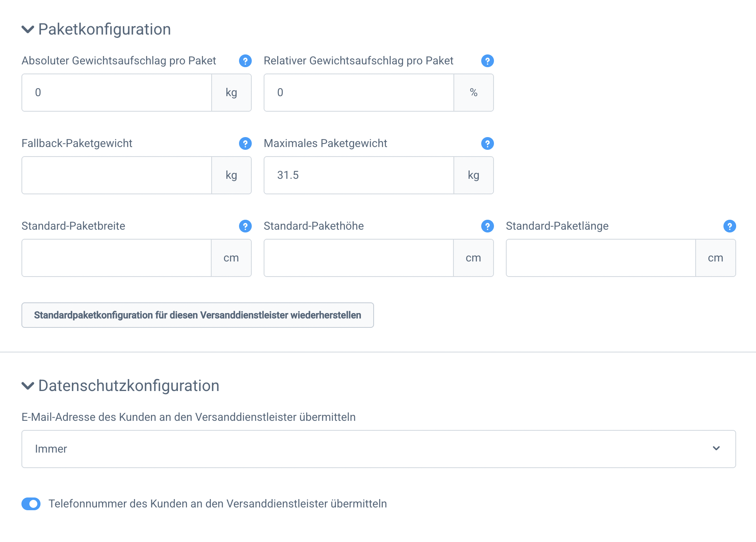Click Standardpaketkonfiguration wiederherstellen button

point(197,315)
